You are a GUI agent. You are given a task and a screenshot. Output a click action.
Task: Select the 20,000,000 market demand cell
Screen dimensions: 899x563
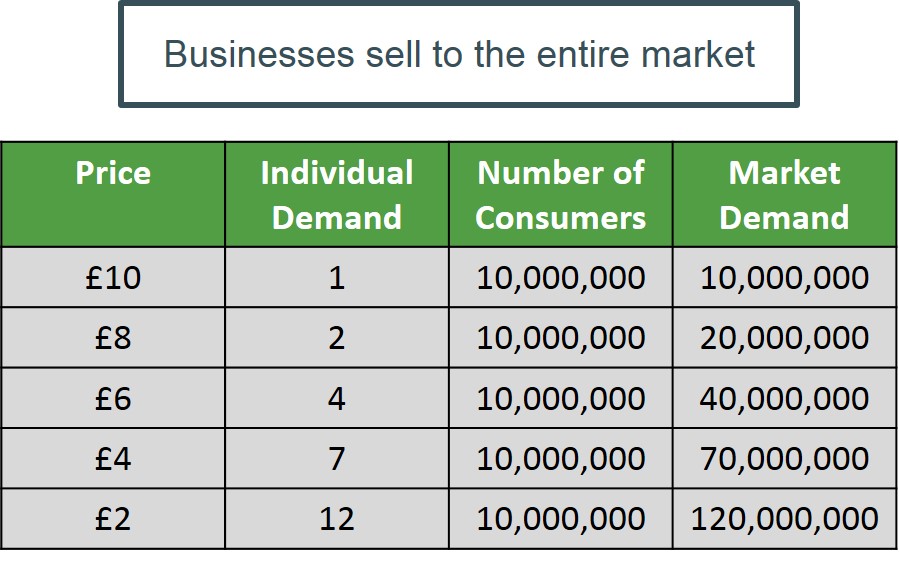(784, 338)
